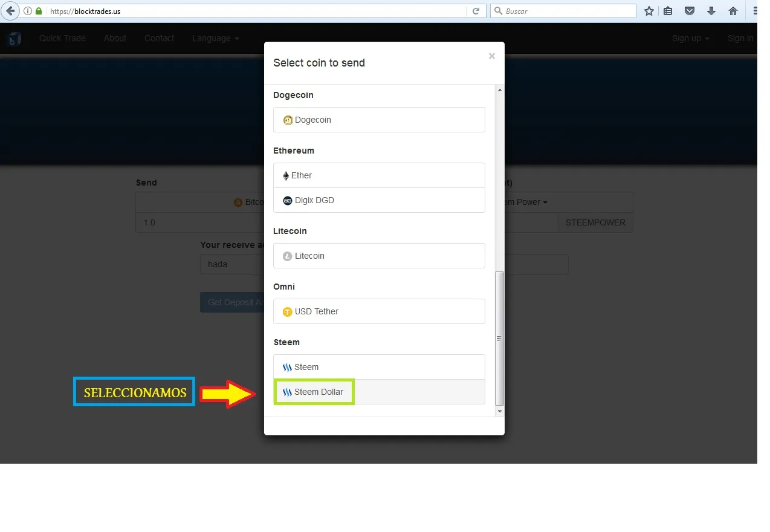Screen dimensions: 770x532
Task: Click the browser URL address field
Action: point(257,11)
